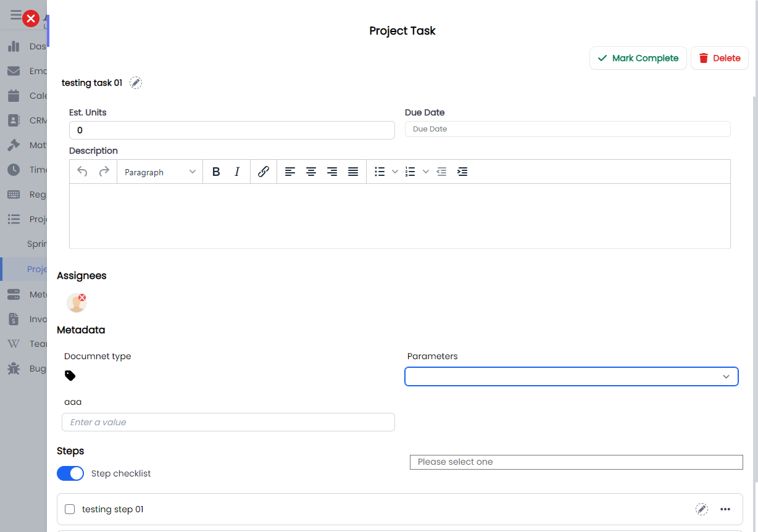758x532 pixels.
Task: Close the task panel with red X
Action: [x=31, y=19]
